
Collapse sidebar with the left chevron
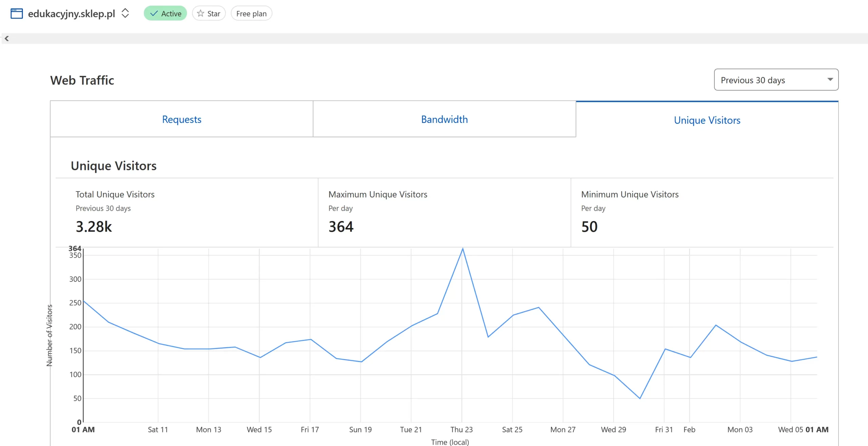click(6, 38)
